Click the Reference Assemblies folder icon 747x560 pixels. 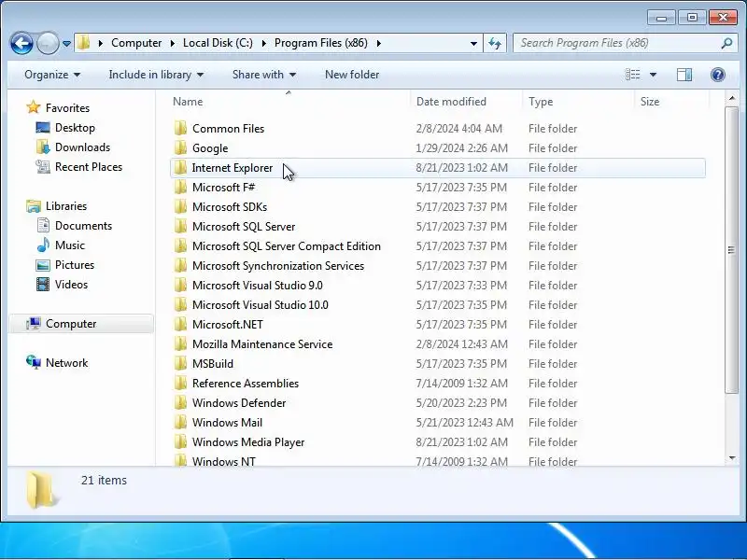(180, 383)
